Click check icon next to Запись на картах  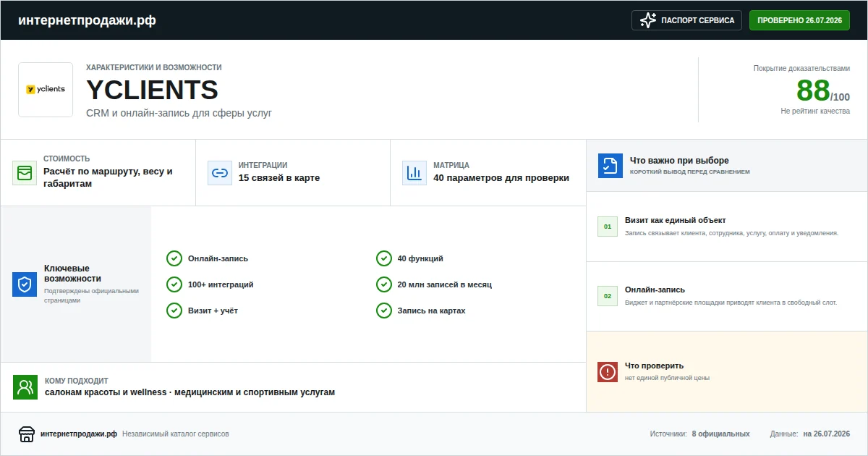384,311
